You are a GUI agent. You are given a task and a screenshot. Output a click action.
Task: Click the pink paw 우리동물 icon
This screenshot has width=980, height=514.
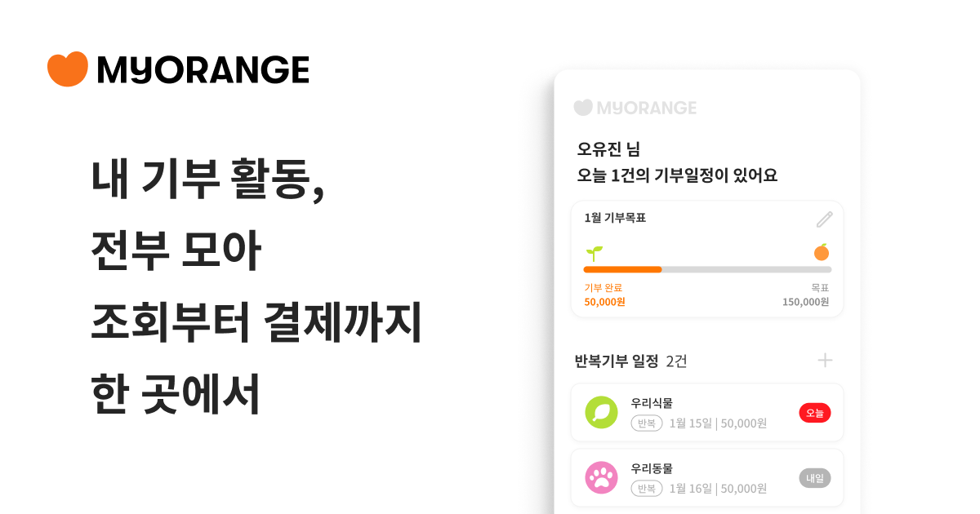click(601, 478)
